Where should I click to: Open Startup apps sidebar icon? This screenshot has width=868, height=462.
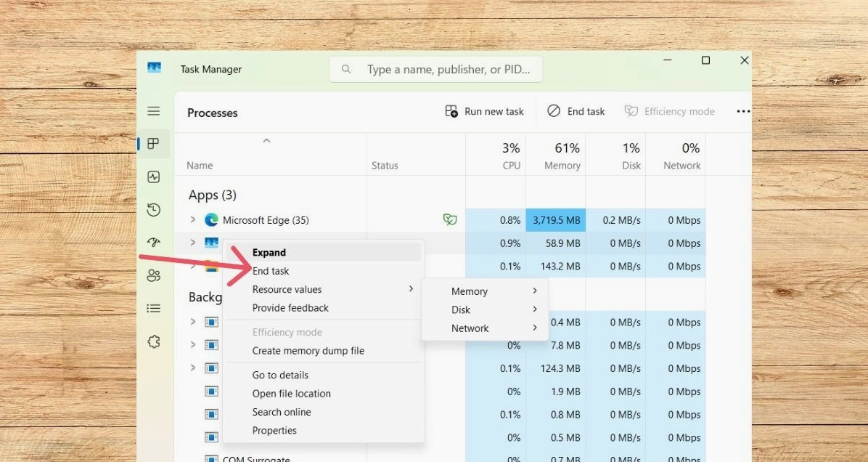coord(153,243)
